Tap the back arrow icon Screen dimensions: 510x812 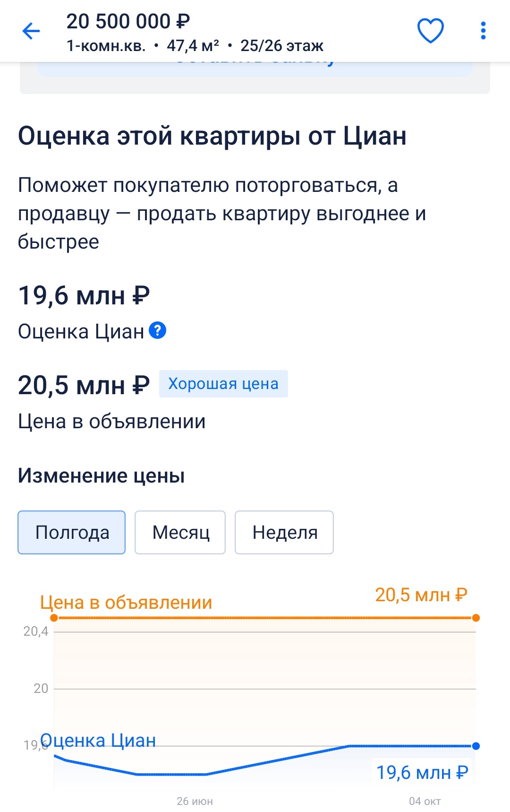click(31, 31)
